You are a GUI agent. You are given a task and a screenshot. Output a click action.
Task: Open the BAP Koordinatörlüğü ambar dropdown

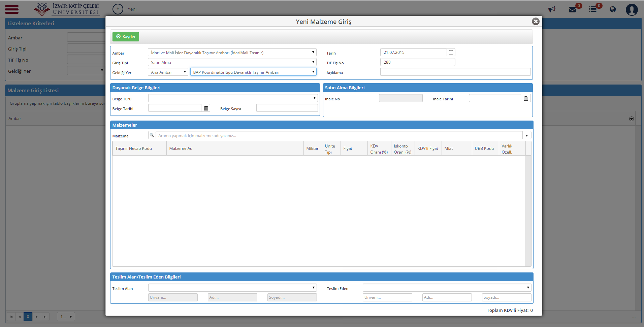tap(253, 72)
